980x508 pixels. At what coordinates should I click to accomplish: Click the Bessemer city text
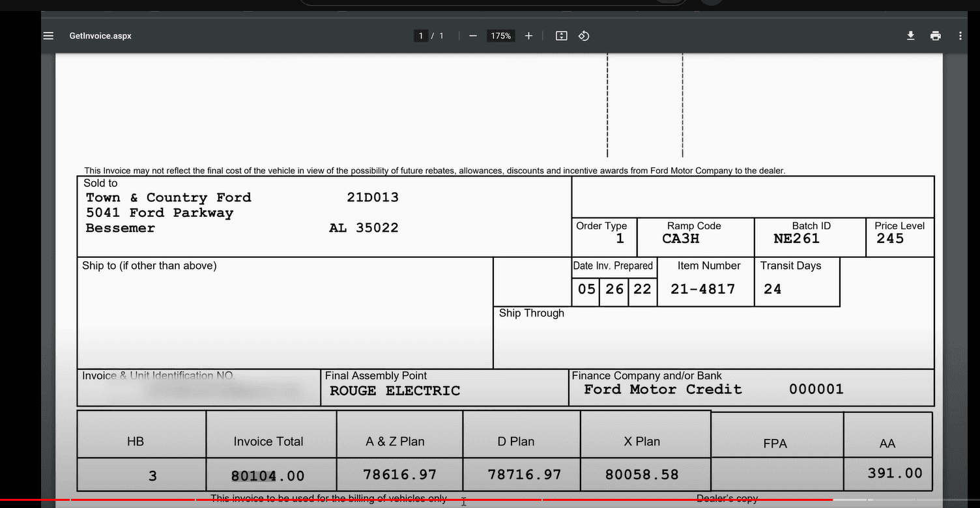click(121, 228)
